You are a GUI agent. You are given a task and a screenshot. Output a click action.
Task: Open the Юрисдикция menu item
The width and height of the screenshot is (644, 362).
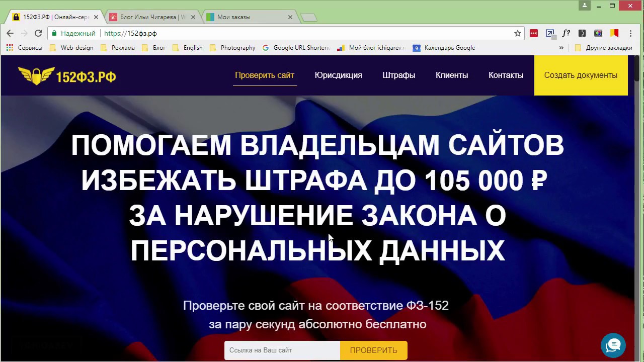click(339, 75)
